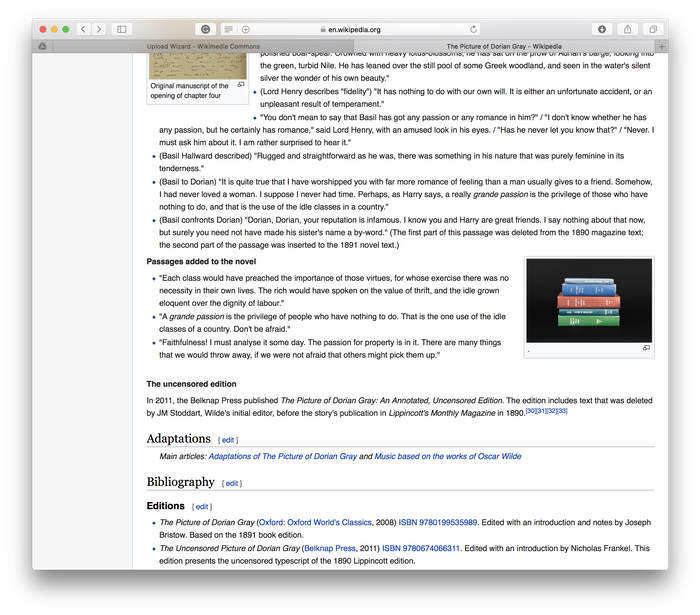Viewport: 700px width, 615px height.
Task: Enlarge the stacked books image via its magnify icon
Action: pos(646,348)
